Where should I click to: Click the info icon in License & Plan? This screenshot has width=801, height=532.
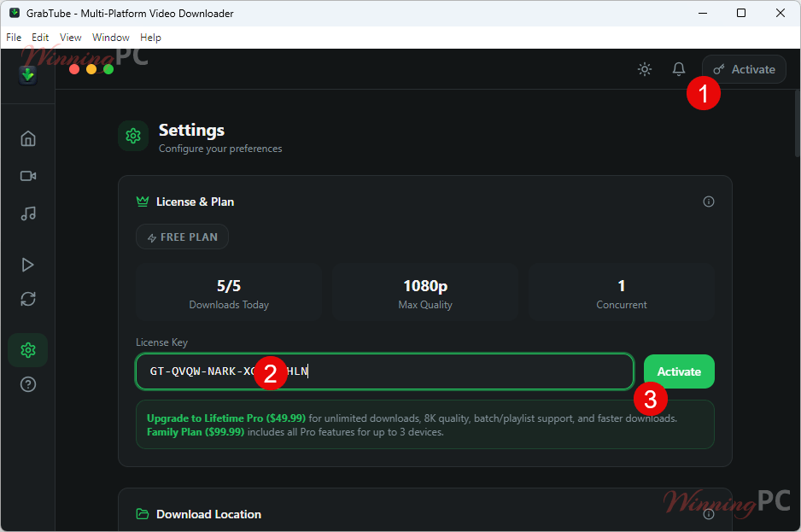pos(709,202)
